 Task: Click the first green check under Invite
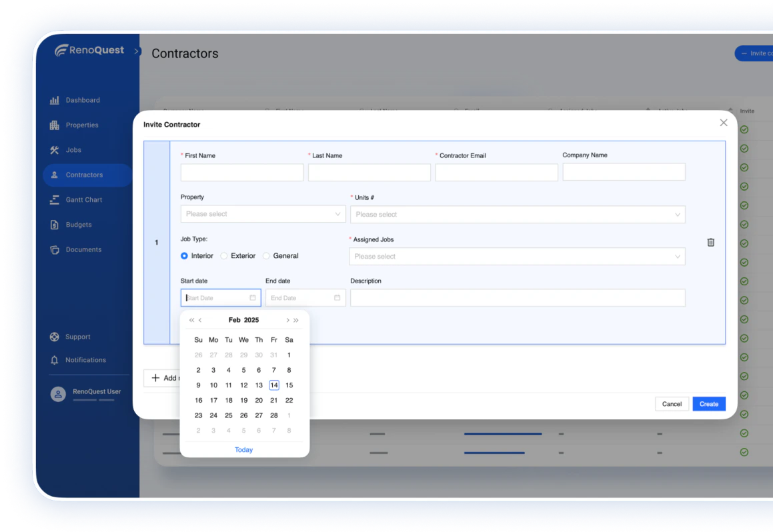[744, 129]
